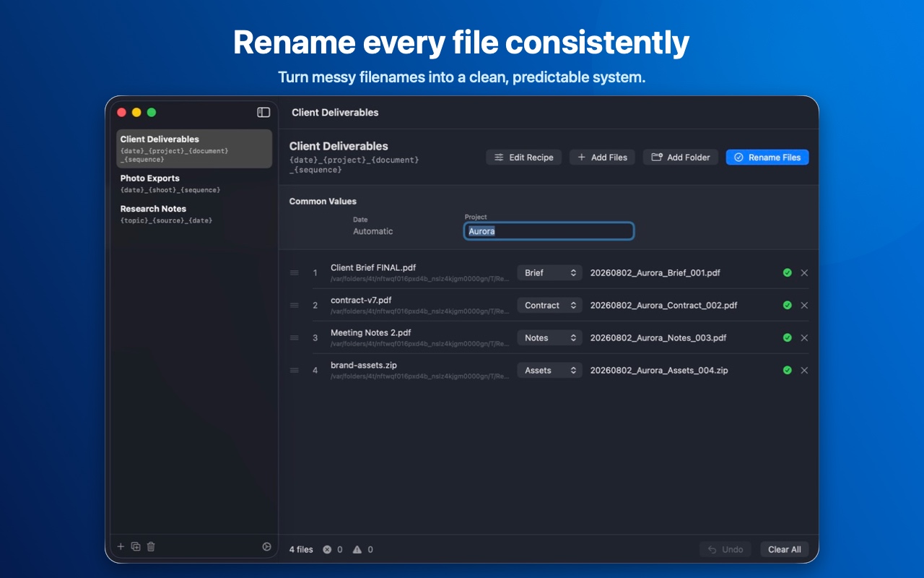Toggle the sidebar visibility icon

pos(263,112)
